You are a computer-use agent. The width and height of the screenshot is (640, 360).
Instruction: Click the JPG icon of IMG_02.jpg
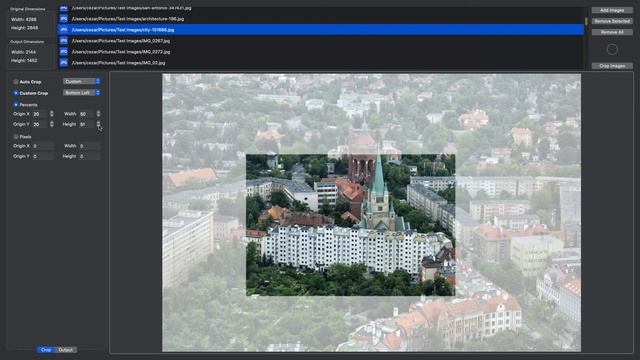[64, 63]
